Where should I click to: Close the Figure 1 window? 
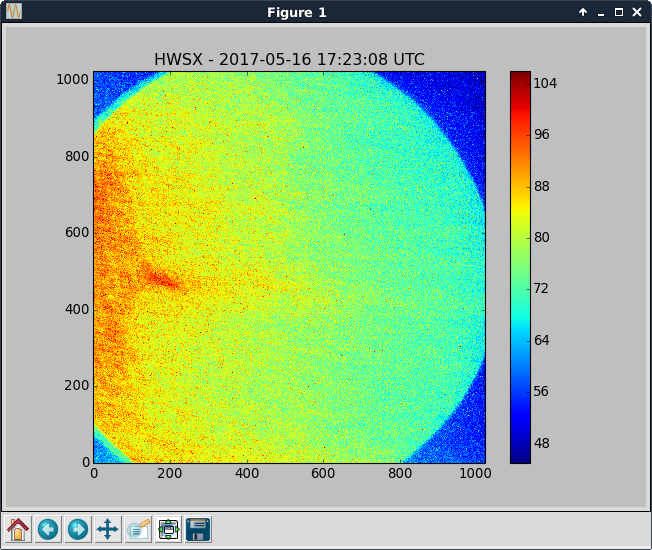click(x=637, y=12)
